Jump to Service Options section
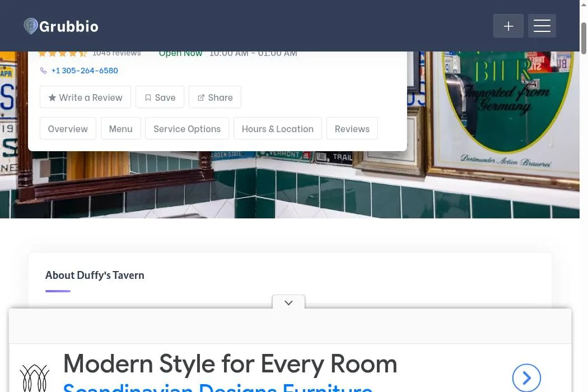Viewport: 588px width, 392px height. click(x=187, y=129)
